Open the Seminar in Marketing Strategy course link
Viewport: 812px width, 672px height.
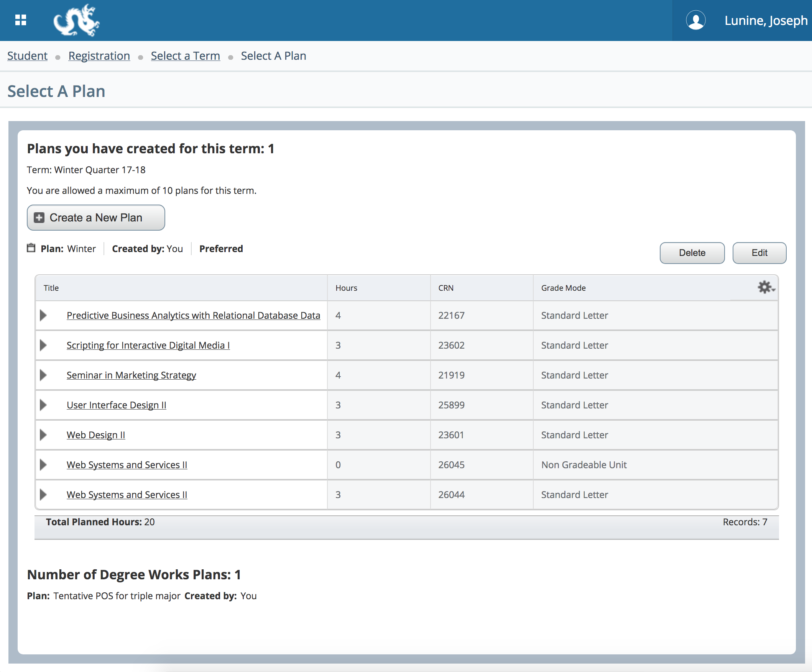131,375
